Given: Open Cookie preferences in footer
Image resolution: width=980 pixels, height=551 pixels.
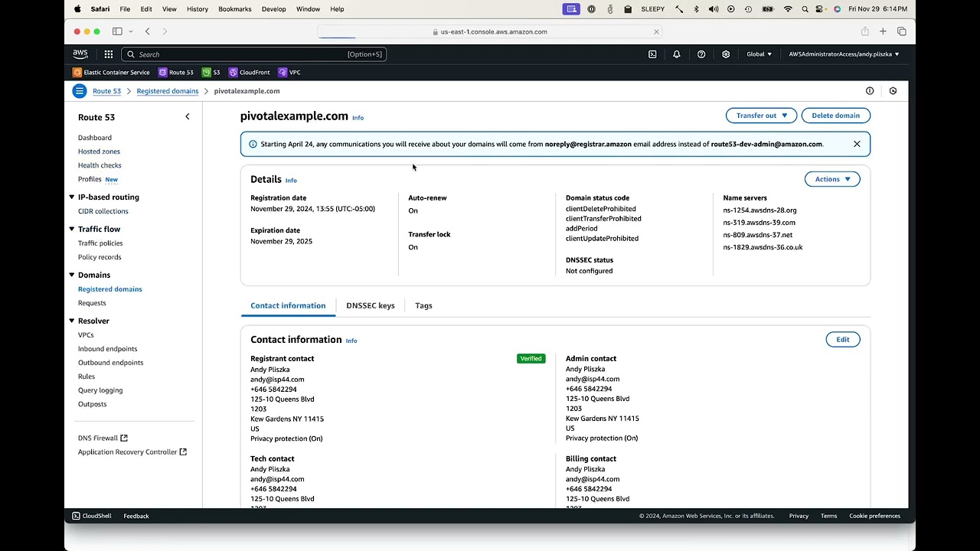Looking at the screenshot, I should (874, 516).
